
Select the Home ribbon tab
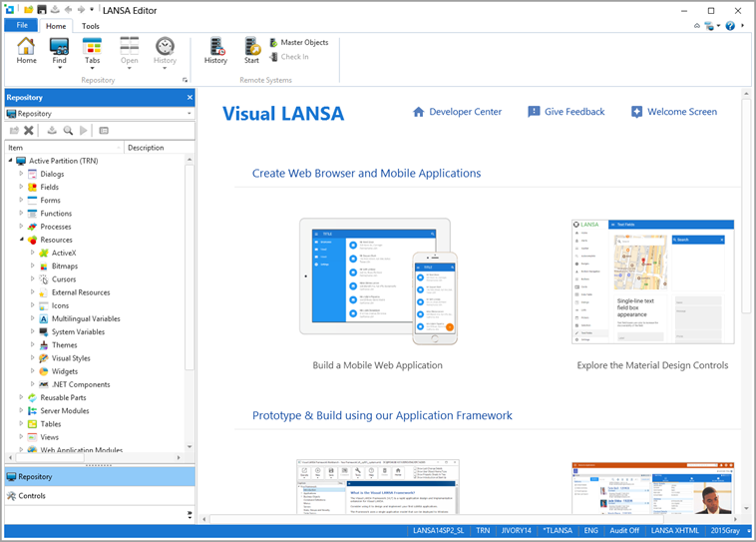pos(56,26)
